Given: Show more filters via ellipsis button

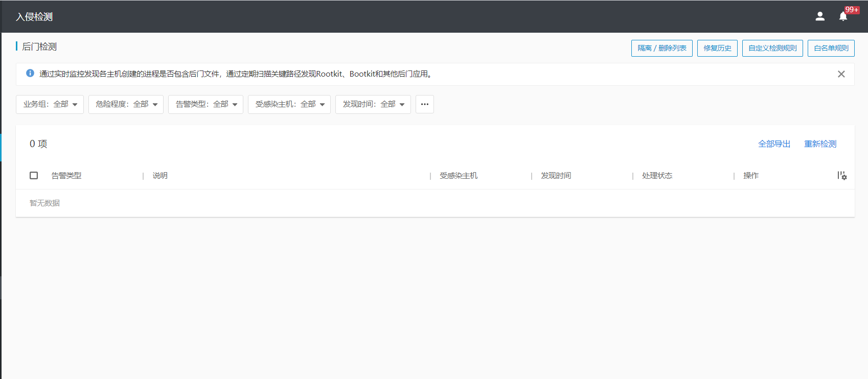Looking at the screenshot, I should point(424,104).
